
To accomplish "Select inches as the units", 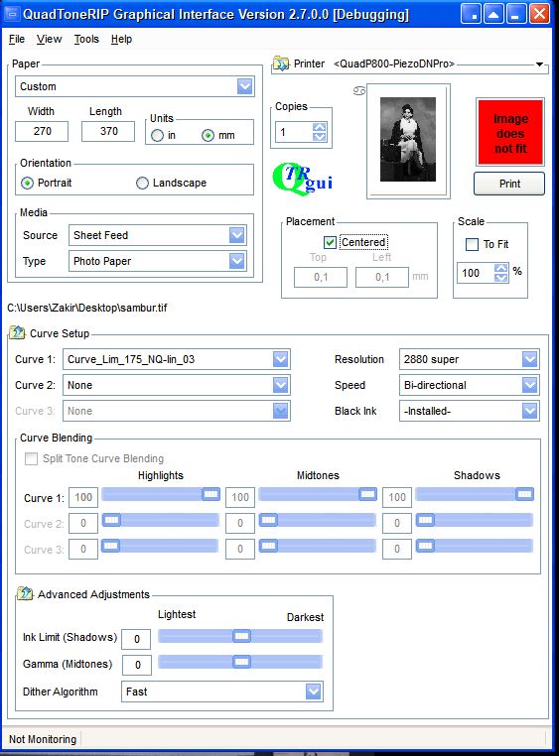I will click(x=157, y=136).
